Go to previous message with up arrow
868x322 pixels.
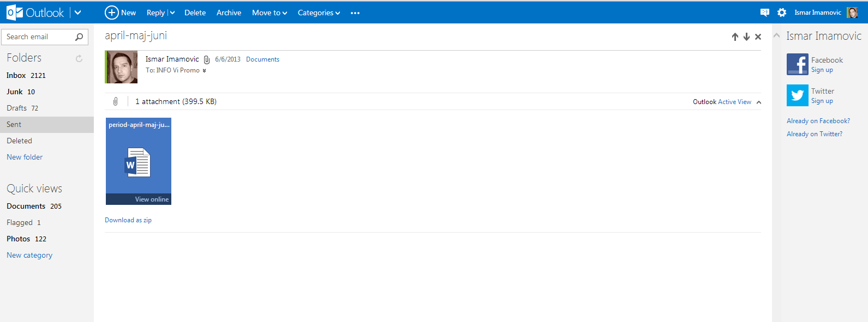coord(735,37)
